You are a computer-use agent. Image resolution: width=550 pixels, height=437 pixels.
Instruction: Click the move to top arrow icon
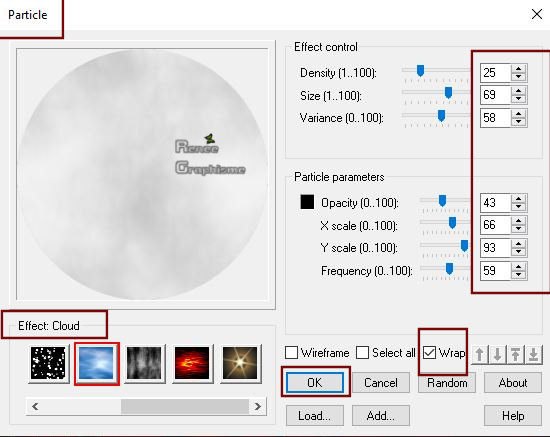point(515,354)
